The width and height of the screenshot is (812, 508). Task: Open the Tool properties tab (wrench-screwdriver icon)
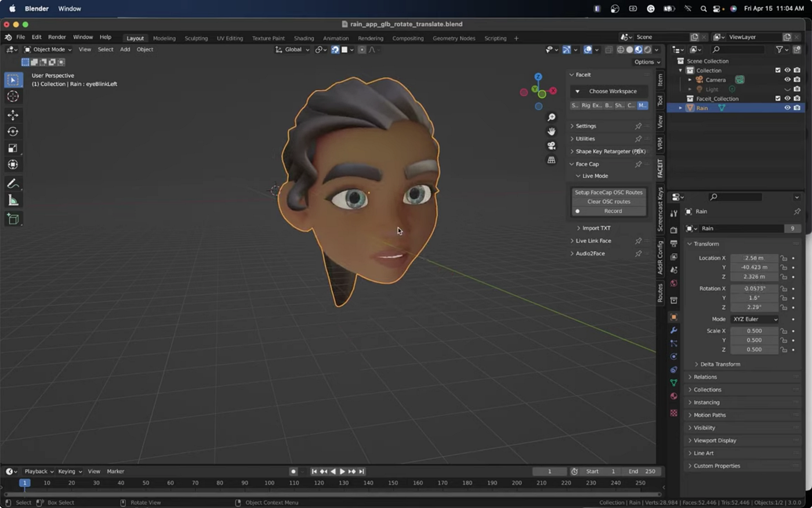pos(673,214)
